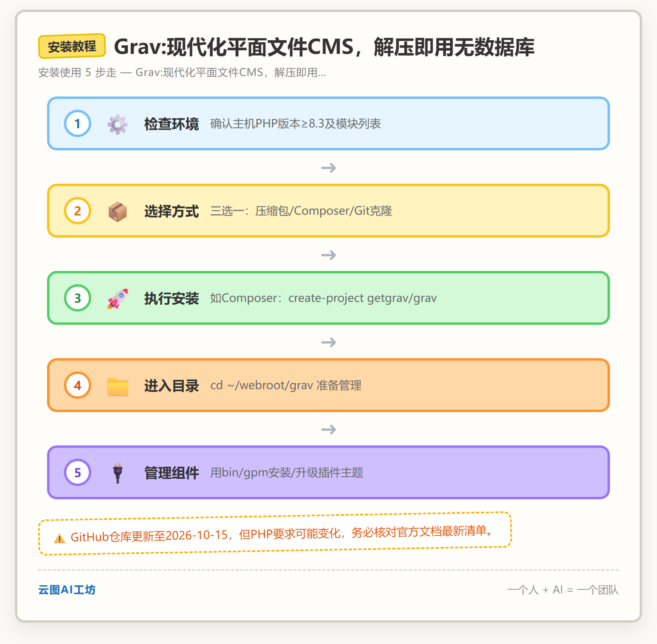
Task: Click the rocket icon beside 执行安装
Action: [117, 298]
